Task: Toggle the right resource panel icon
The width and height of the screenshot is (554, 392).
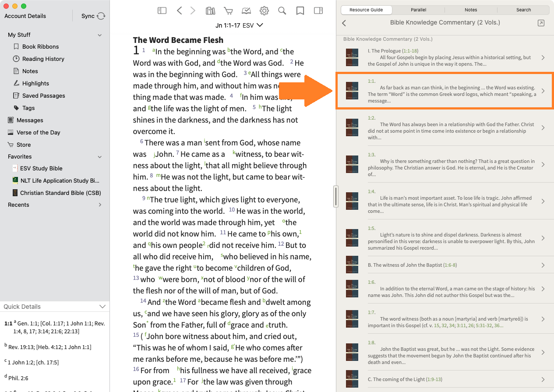Action: (318, 11)
